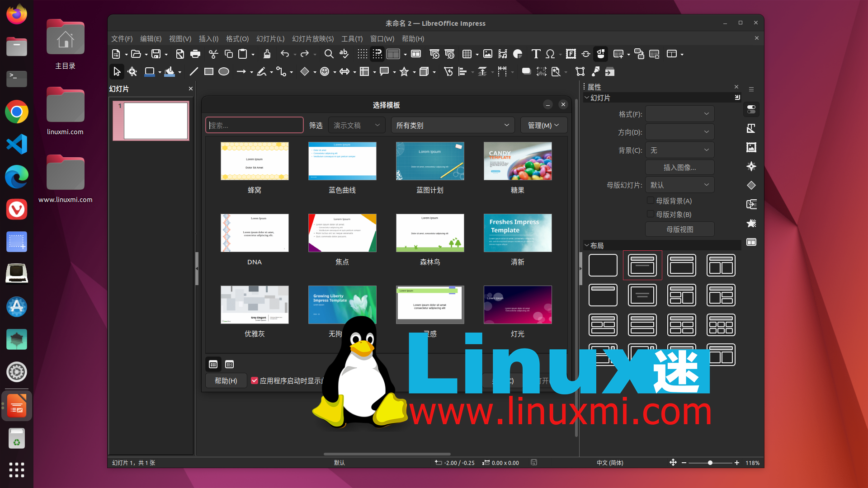Click the Redo arrow icon
This screenshot has height=488, width=868.
[x=305, y=54]
